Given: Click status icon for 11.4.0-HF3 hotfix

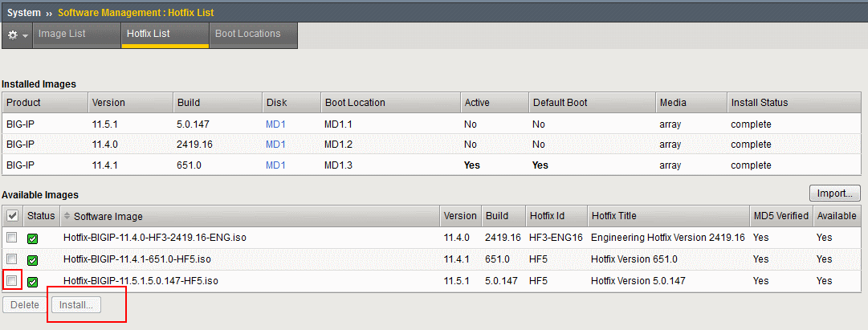Looking at the screenshot, I should tap(33, 238).
